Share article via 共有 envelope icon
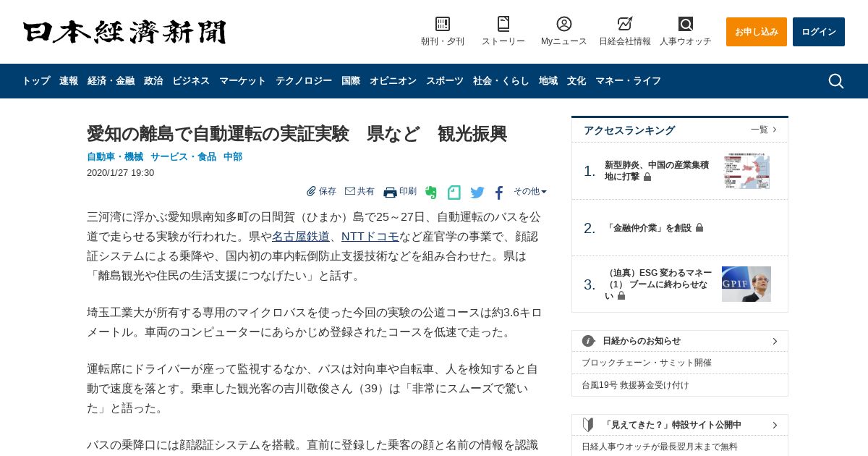Image resolution: width=868 pixels, height=456 pixels. (359, 191)
